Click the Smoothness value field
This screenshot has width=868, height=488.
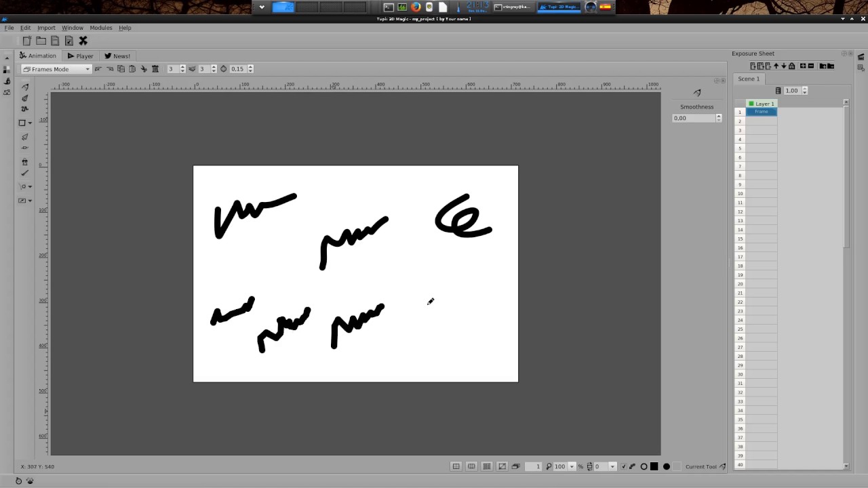tap(694, 118)
